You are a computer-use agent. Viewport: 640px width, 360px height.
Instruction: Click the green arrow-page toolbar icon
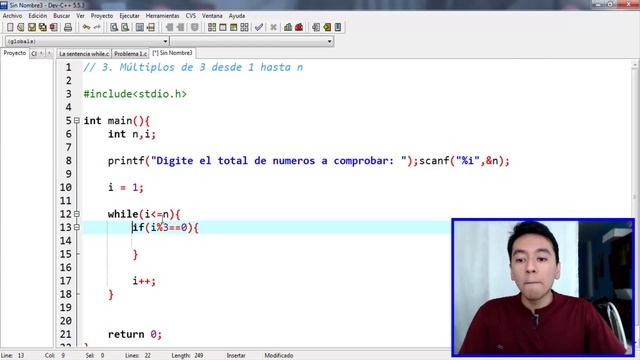pos(327,27)
